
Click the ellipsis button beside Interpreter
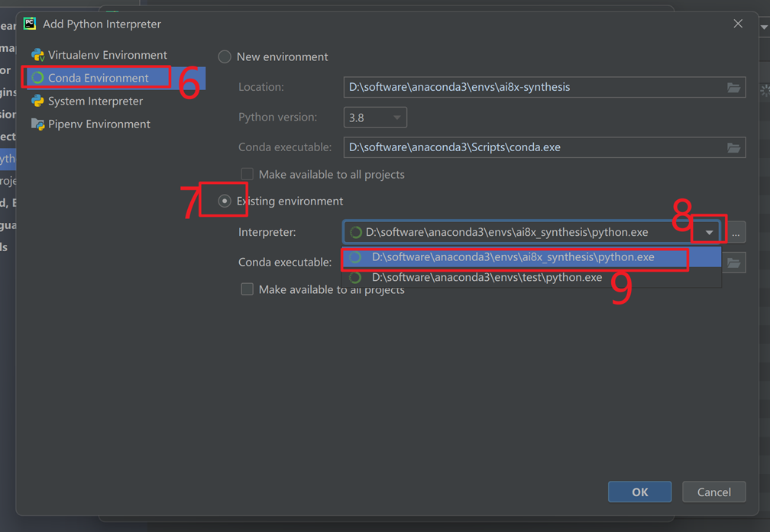tap(736, 232)
